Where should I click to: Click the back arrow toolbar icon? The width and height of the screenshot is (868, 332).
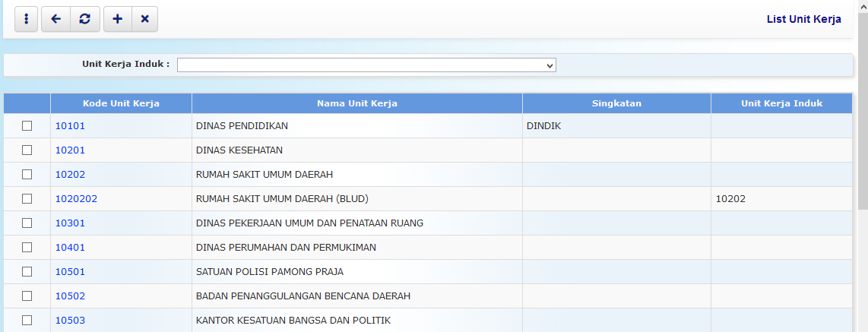[x=55, y=20]
